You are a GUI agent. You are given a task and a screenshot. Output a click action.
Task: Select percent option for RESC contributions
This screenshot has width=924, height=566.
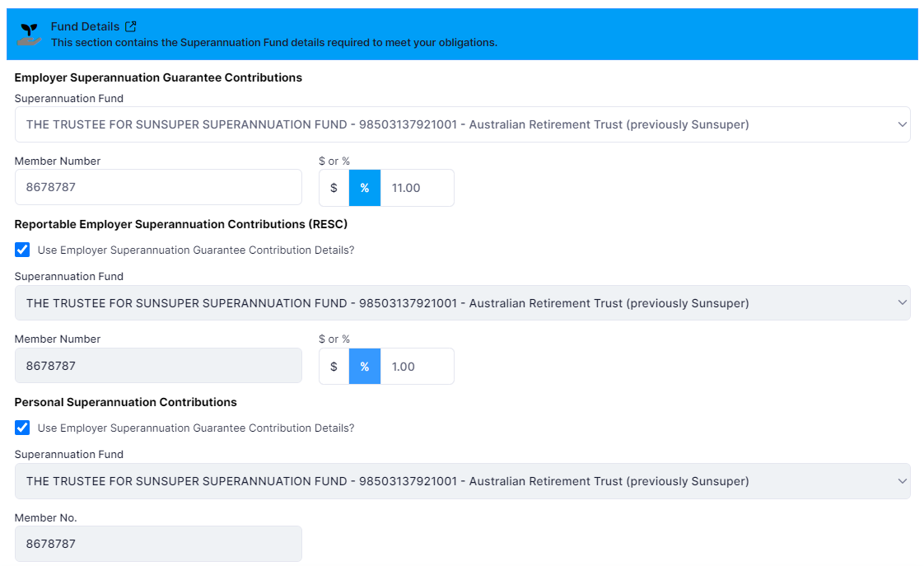point(365,366)
